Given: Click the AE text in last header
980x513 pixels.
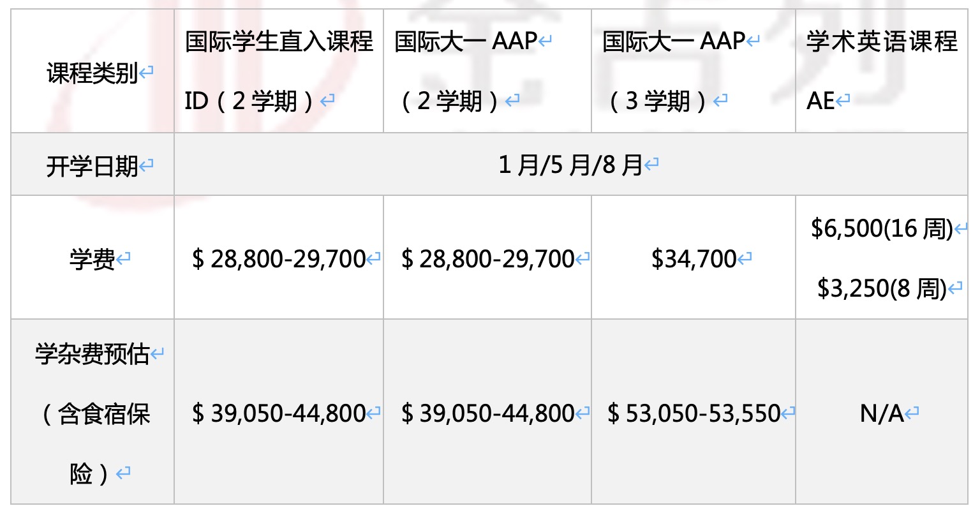Looking at the screenshot, I should (x=820, y=101).
